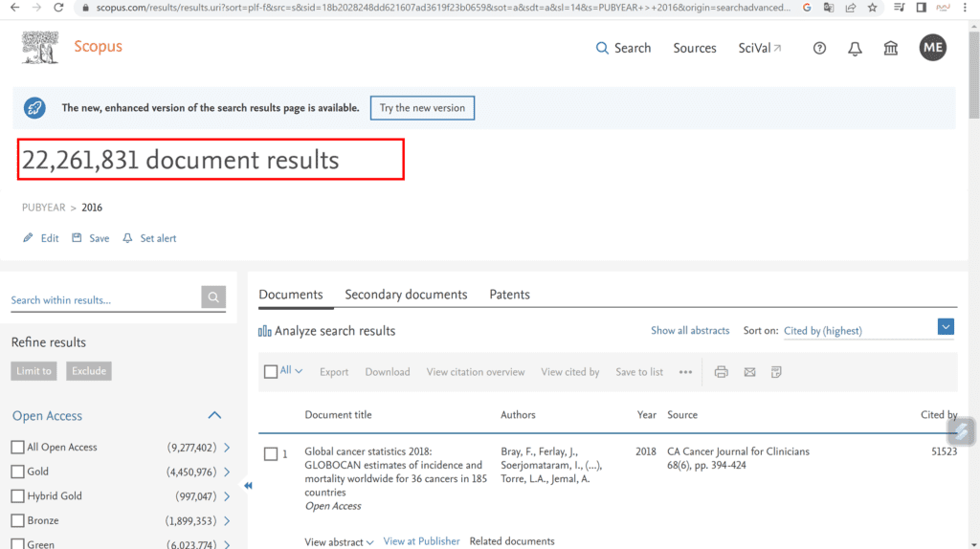This screenshot has height=549, width=980.
Task: Print results with printer icon
Action: (722, 372)
